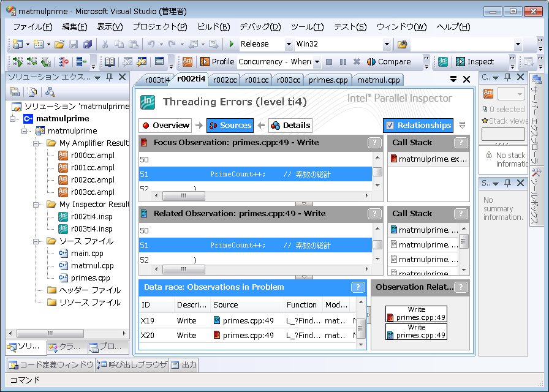The width and height of the screenshot is (549, 392).
Task: Open the Concurrency analysis type dropdown
Action: tap(317, 62)
